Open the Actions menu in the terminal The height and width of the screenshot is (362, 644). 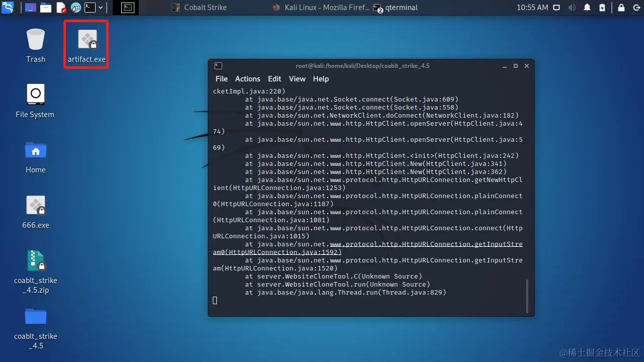(248, 79)
